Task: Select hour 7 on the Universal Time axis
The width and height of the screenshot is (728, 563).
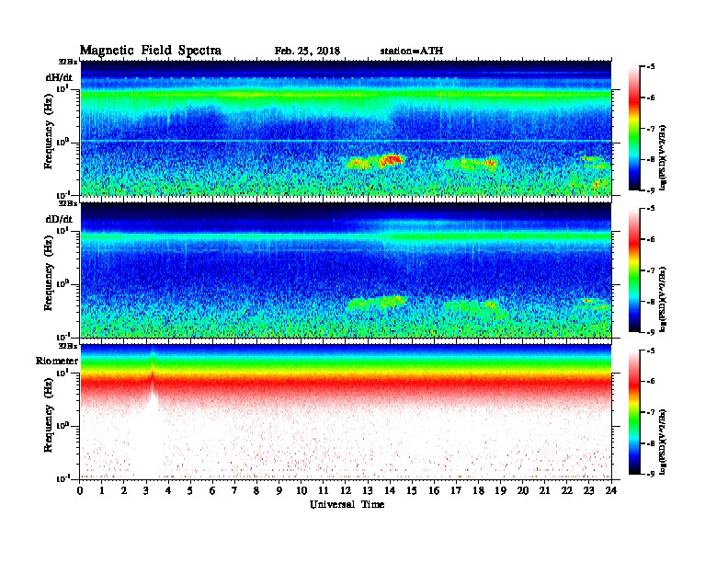Action: pos(235,491)
